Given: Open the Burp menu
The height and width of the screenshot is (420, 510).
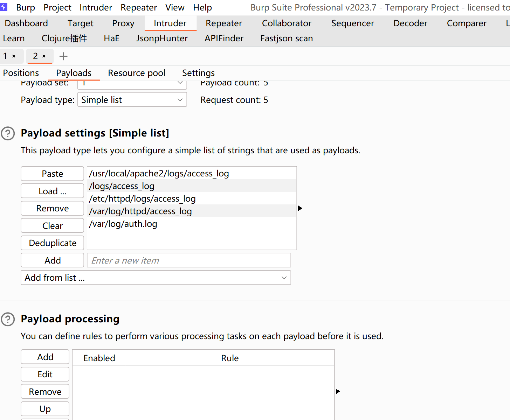Looking at the screenshot, I should tap(26, 7).
